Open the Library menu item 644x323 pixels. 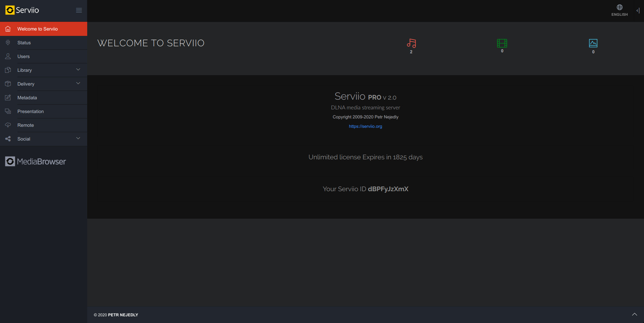pyautogui.click(x=44, y=70)
